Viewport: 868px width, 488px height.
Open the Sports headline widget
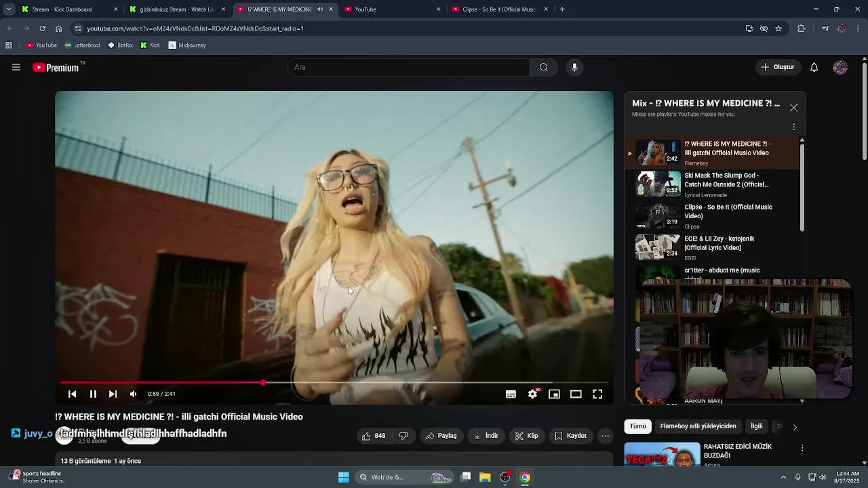[39, 477]
